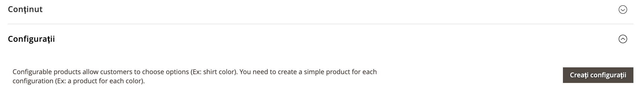Start creating configurations with the dark button
Image resolution: width=644 pixels, height=110 pixels.
(x=598, y=75)
